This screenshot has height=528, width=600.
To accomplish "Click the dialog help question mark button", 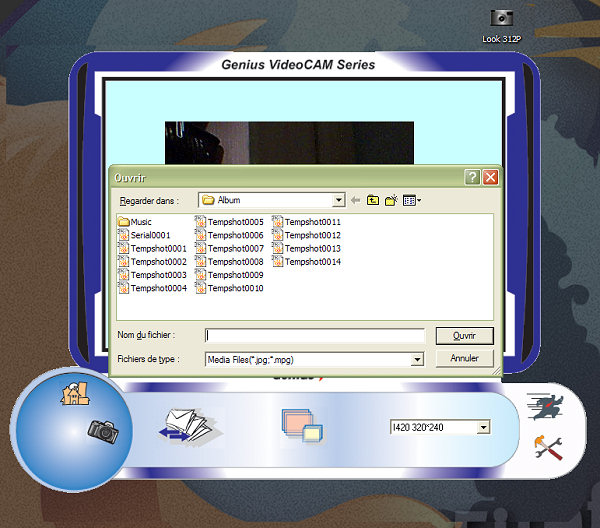I will point(472,176).
